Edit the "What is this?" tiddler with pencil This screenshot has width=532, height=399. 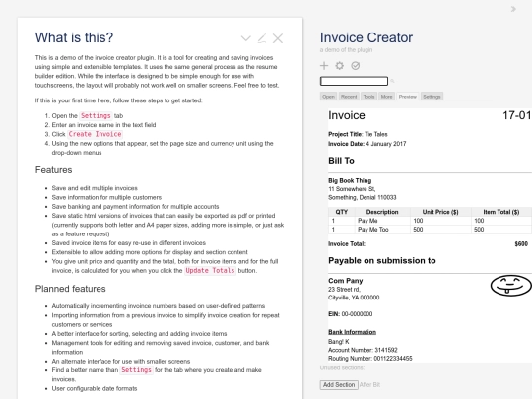[262, 38]
